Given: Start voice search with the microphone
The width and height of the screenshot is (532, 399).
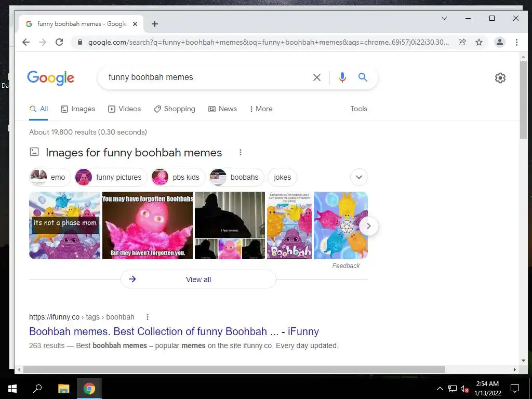Looking at the screenshot, I should (x=342, y=77).
